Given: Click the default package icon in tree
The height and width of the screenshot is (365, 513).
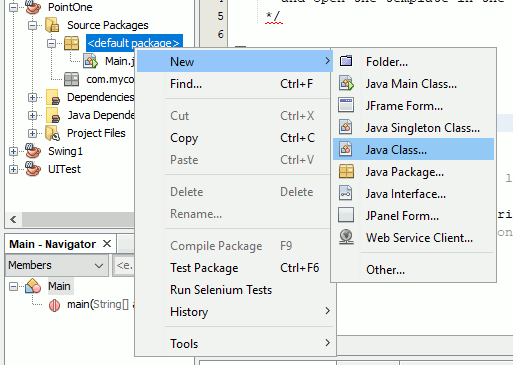Looking at the screenshot, I should 72,43.
